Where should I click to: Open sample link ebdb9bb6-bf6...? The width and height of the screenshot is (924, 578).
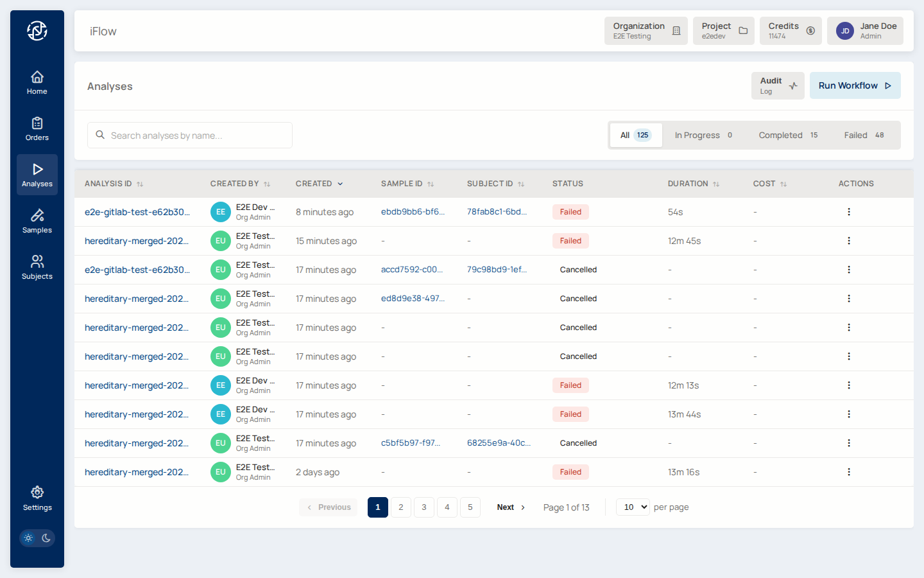413,212
